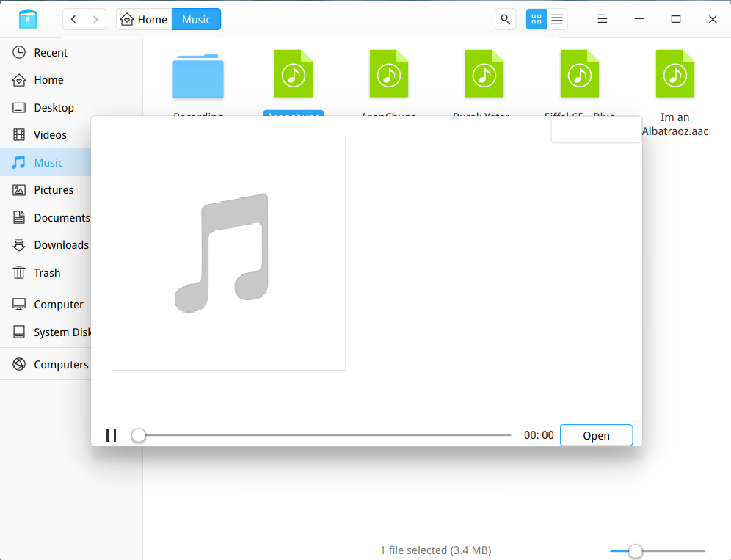Open the Pictures folder in sidebar

[x=54, y=189]
